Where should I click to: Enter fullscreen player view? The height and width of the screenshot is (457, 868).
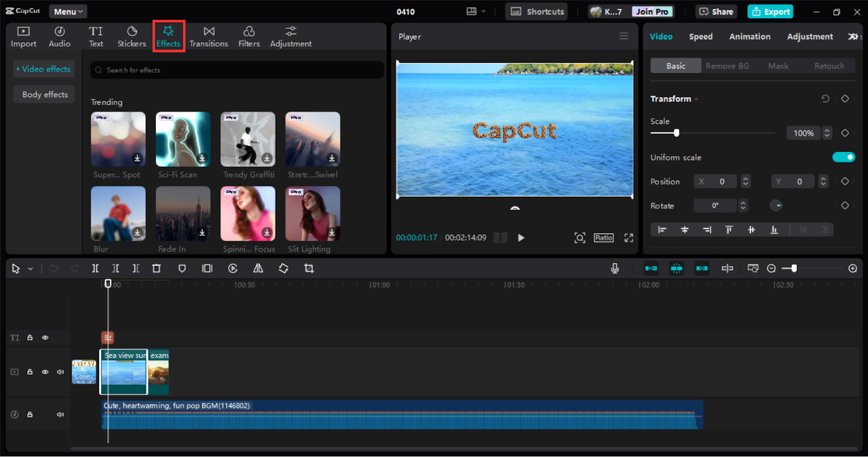coord(629,237)
